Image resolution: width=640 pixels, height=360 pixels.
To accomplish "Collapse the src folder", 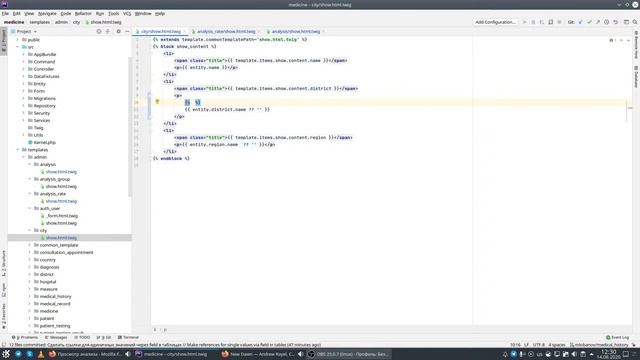I will tap(18, 47).
